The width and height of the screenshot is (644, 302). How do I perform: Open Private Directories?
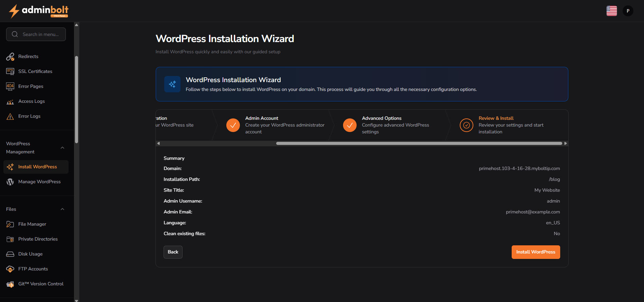[36, 239]
